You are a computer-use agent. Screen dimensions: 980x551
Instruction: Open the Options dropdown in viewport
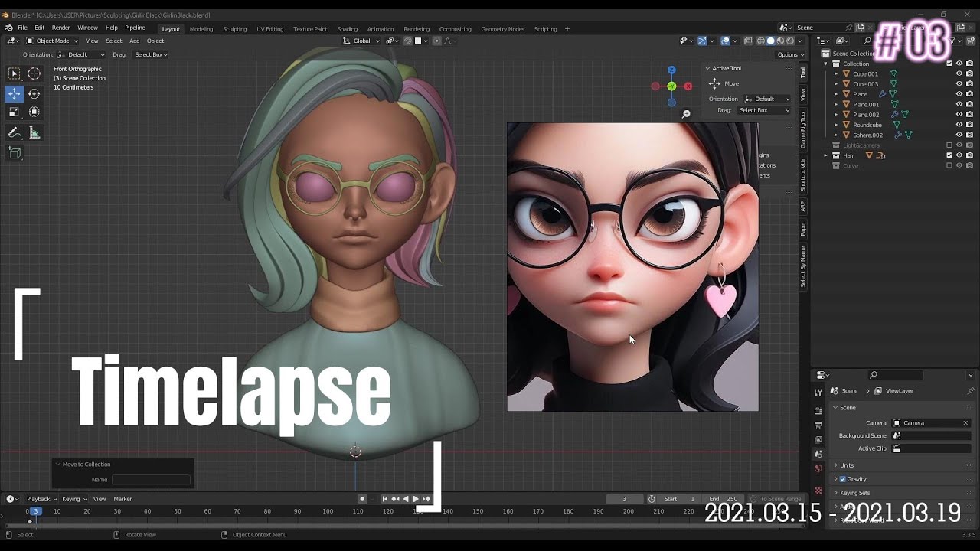coord(790,54)
